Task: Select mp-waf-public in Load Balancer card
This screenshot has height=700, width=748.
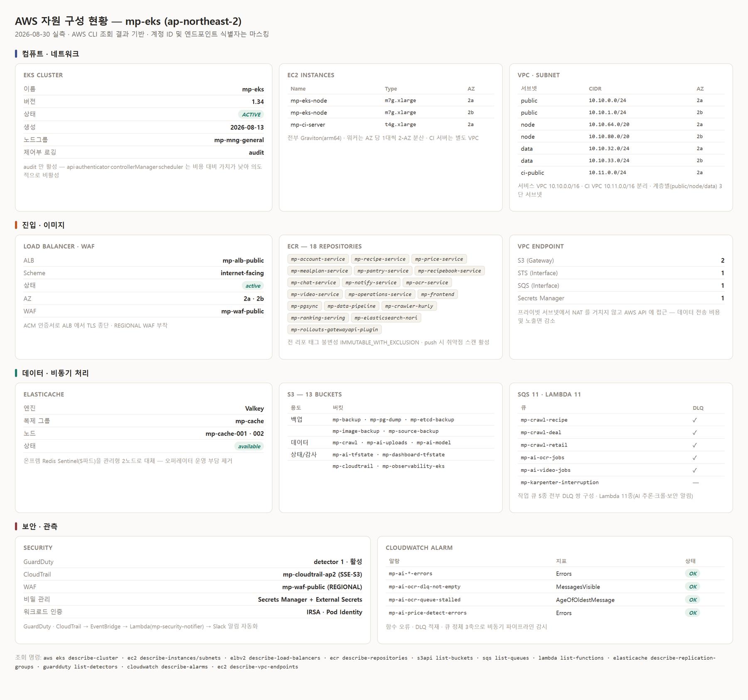Action: [x=242, y=311]
